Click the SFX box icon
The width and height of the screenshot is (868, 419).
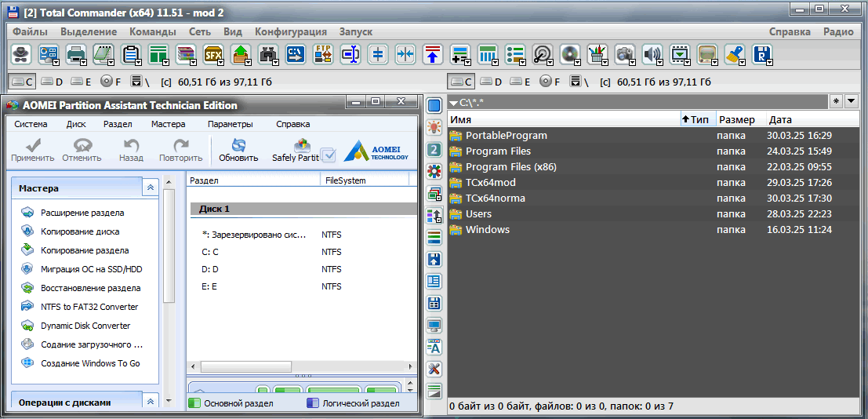coord(212,54)
